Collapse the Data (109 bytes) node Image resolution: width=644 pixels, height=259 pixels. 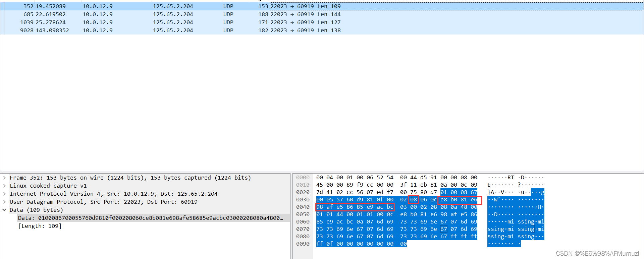pyautogui.click(x=4, y=210)
